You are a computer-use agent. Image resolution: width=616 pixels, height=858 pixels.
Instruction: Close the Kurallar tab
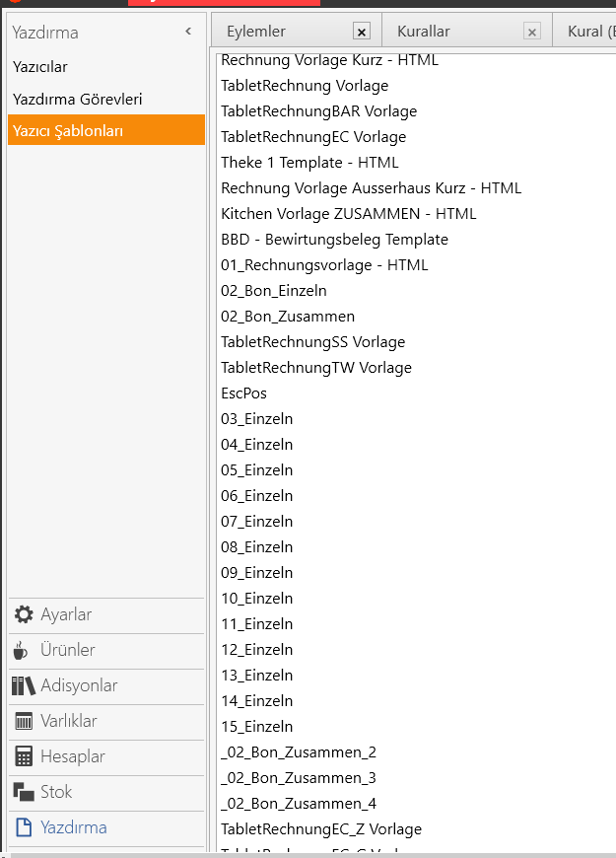pyautogui.click(x=532, y=32)
